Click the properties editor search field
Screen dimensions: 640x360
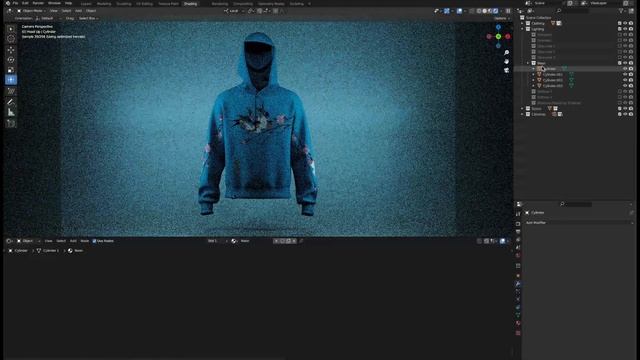[576, 204]
